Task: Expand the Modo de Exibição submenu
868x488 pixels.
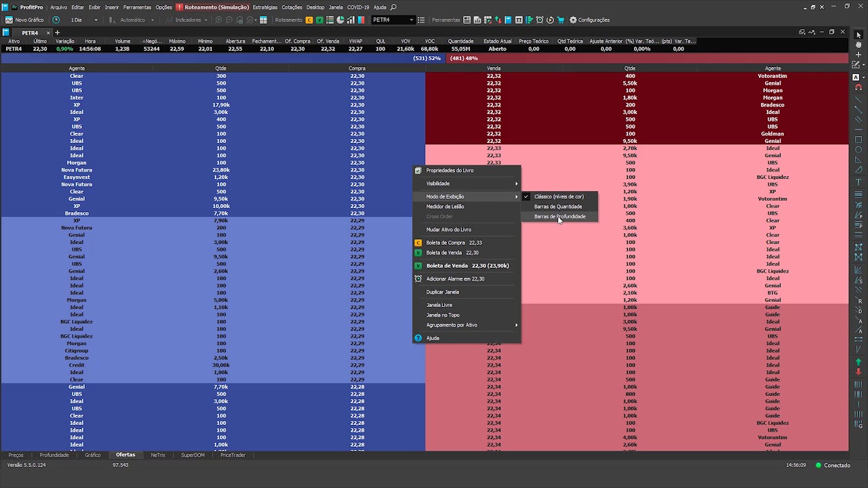Action: tap(467, 197)
